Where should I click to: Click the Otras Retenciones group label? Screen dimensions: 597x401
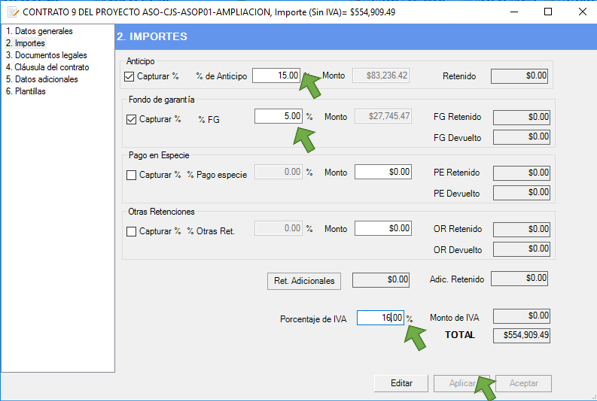click(161, 212)
